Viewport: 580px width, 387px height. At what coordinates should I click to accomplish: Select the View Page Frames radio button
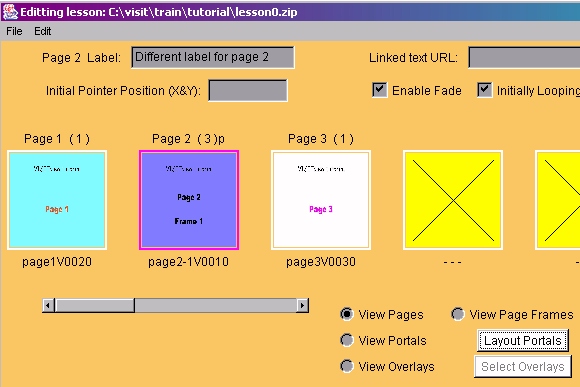pyautogui.click(x=458, y=314)
